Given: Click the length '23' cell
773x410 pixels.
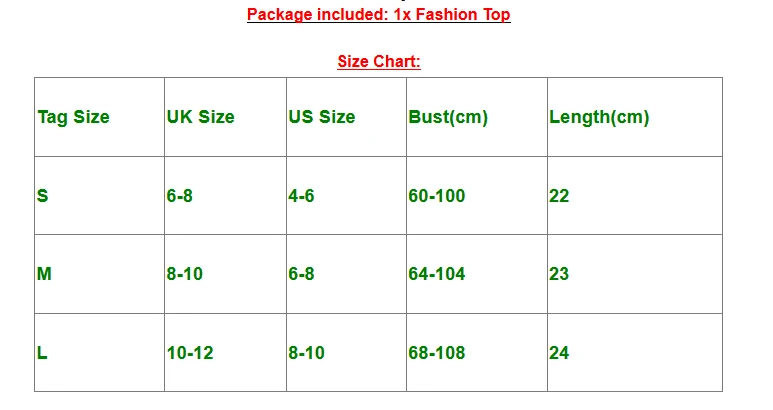Looking at the screenshot, I should click(559, 274).
